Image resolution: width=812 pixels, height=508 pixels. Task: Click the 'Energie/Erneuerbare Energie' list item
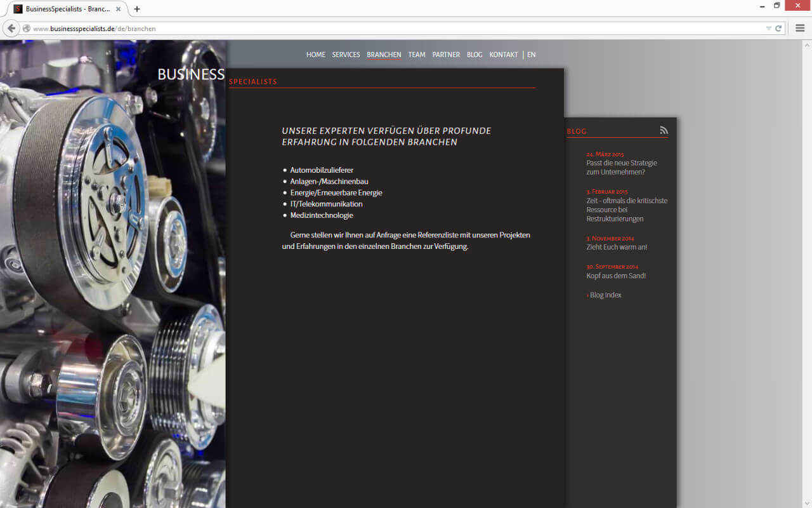point(336,192)
